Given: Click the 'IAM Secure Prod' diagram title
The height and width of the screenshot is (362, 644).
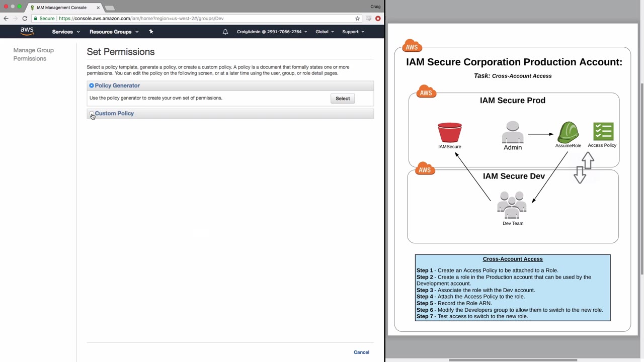Looking at the screenshot, I should coord(513,101).
